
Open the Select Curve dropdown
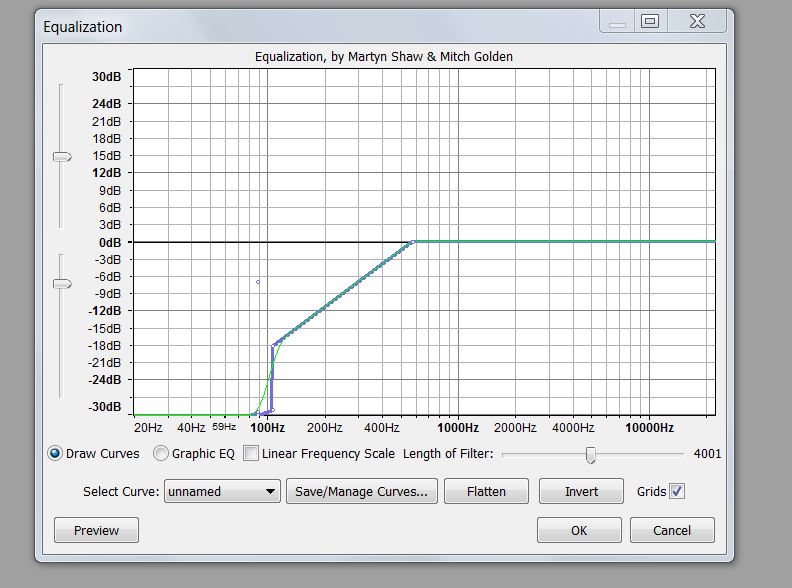[222, 491]
